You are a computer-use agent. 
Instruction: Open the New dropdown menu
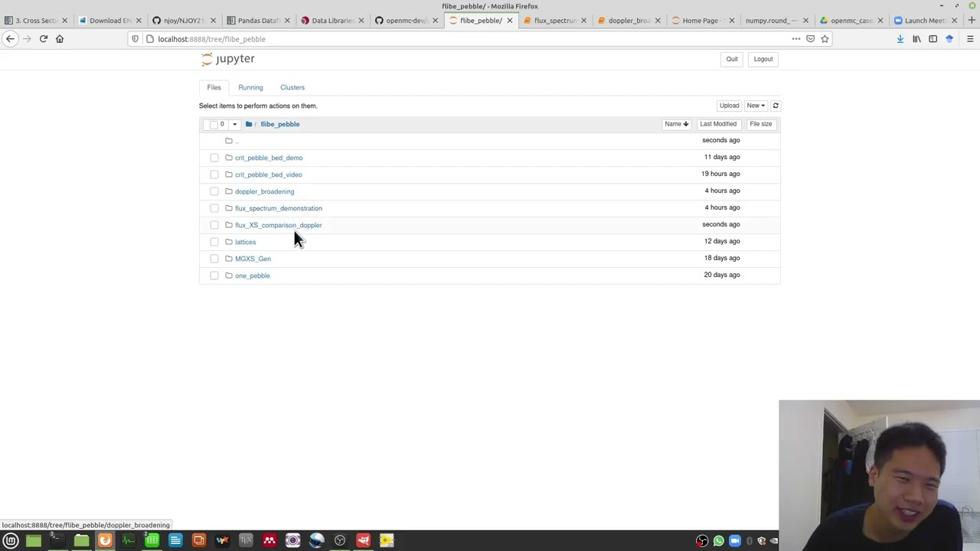756,106
